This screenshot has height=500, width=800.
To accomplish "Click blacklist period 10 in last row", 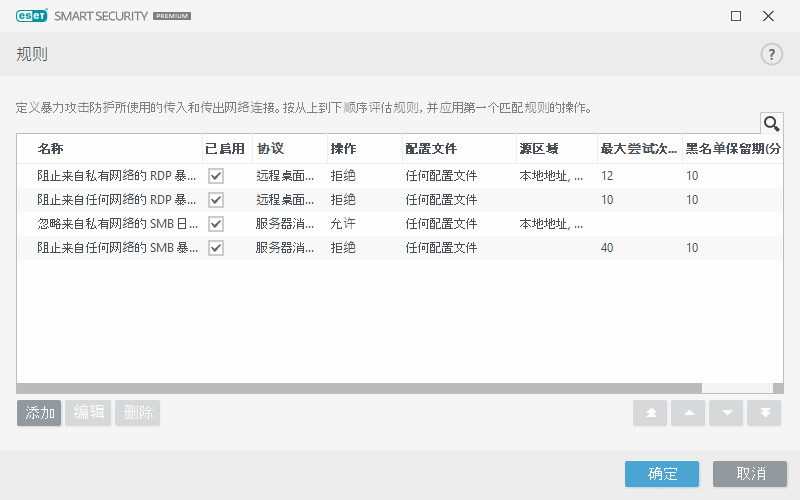I will [x=692, y=248].
